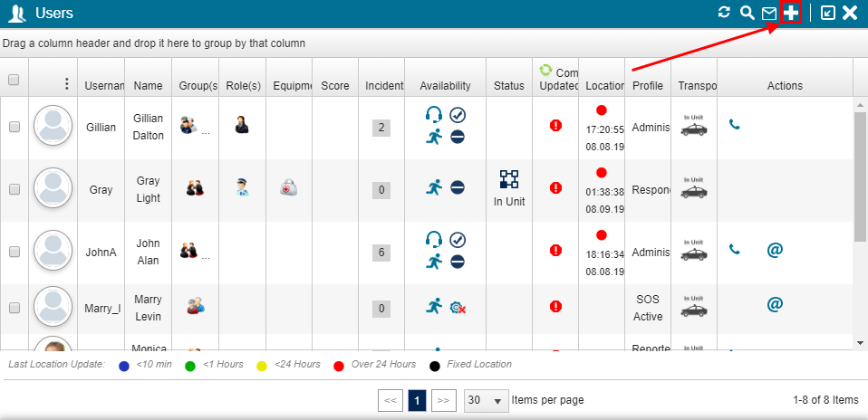Open the items per page dropdown
The width and height of the screenshot is (868, 420).
pyautogui.click(x=486, y=400)
